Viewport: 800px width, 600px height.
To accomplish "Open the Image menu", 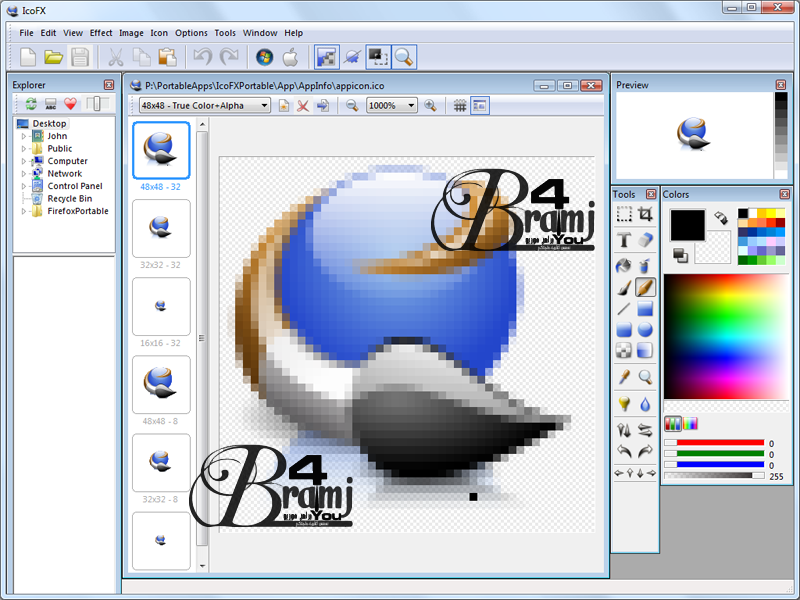I will 131,33.
